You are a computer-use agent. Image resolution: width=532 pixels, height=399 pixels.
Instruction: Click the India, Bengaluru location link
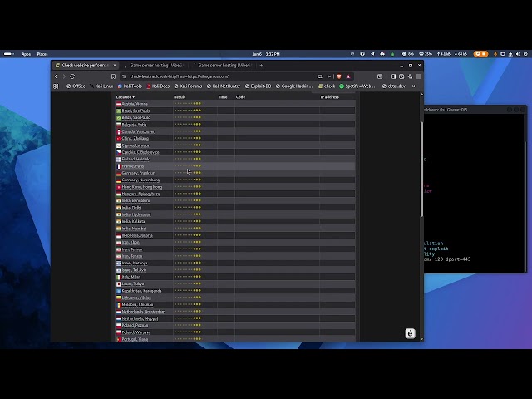[x=135, y=200]
